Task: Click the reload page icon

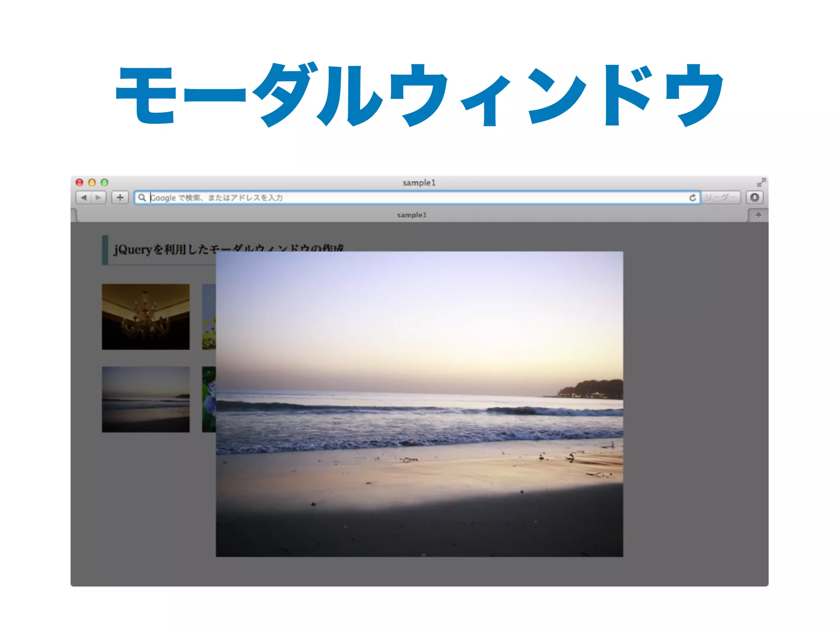Action: [692, 198]
